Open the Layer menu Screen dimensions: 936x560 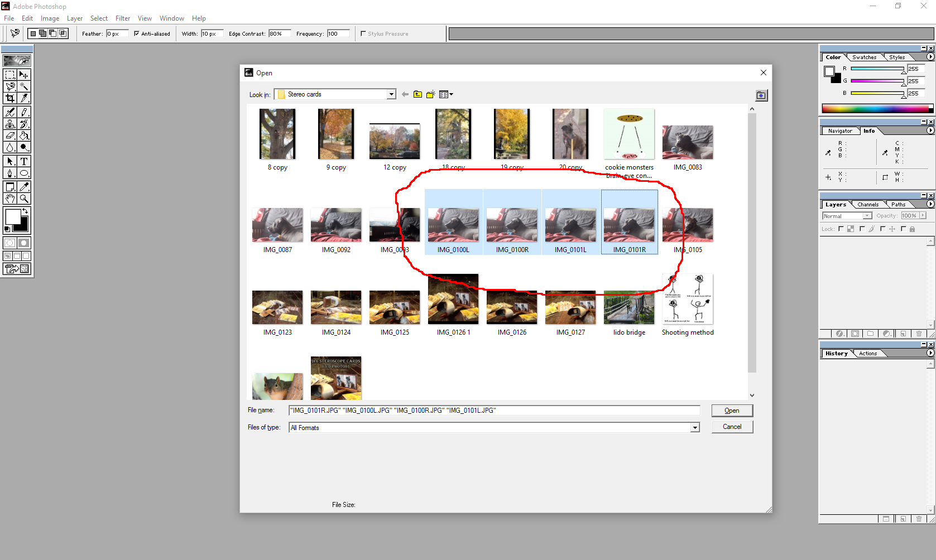tap(75, 18)
